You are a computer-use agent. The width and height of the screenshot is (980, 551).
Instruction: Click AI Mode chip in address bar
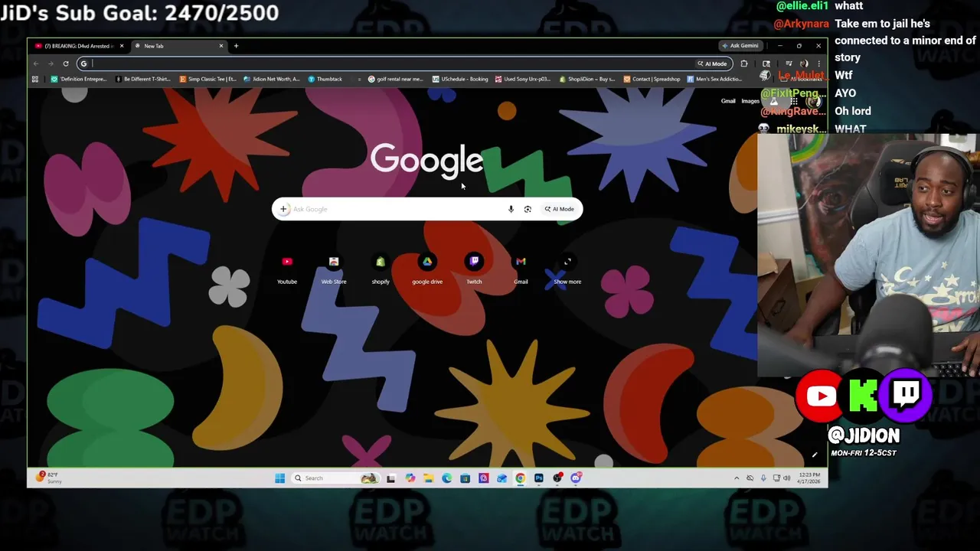click(x=712, y=64)
